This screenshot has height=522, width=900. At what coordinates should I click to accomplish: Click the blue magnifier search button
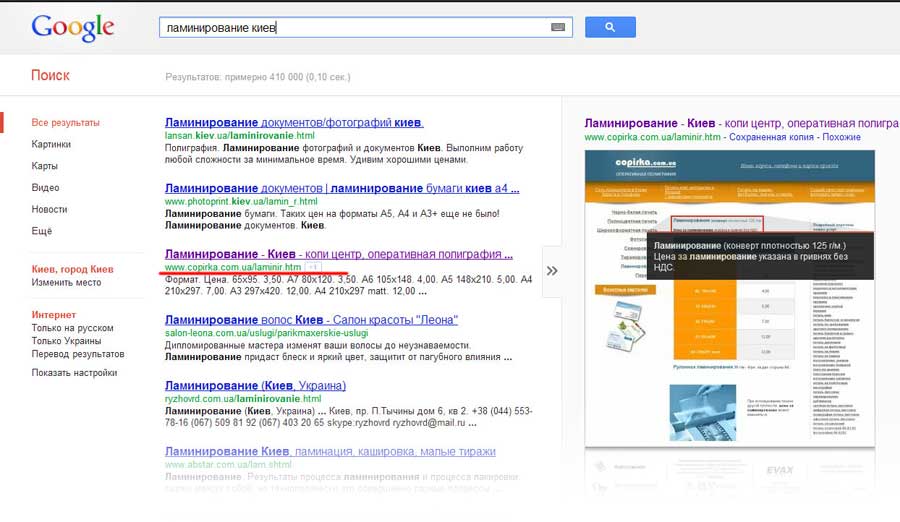pos(610,27)
